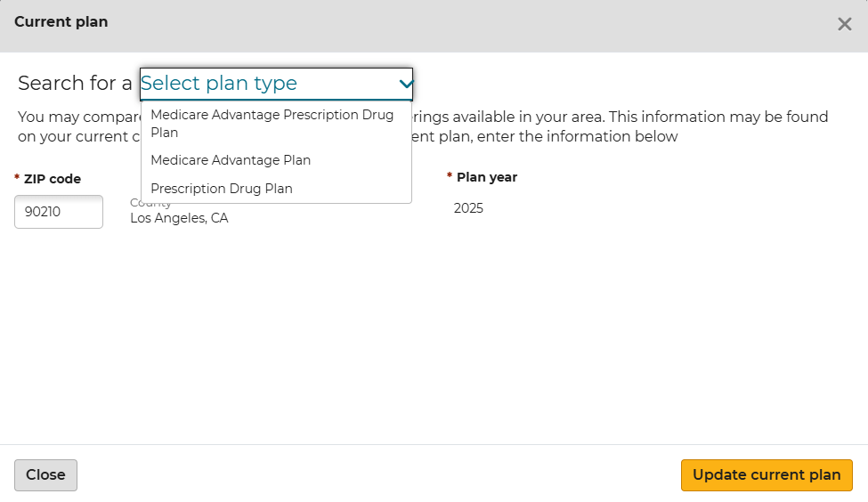Click the 2025 plan year value
The image size is (868, 502).
tap(468, 208)
